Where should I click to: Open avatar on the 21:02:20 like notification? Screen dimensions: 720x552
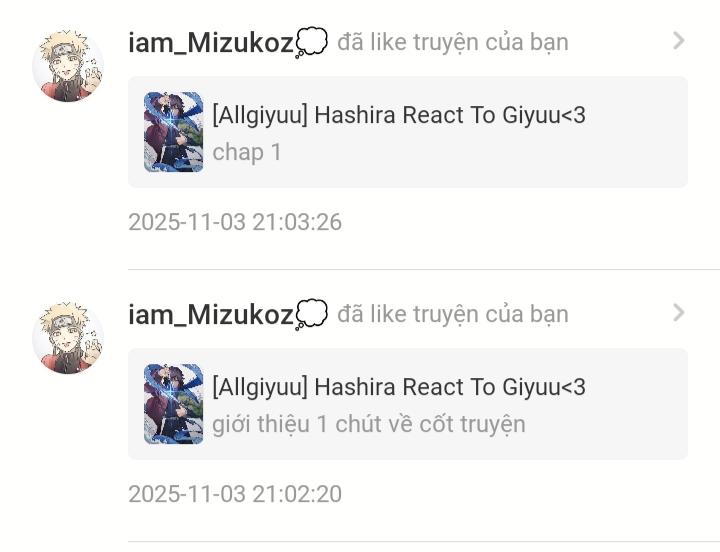[x=68, y=338]
